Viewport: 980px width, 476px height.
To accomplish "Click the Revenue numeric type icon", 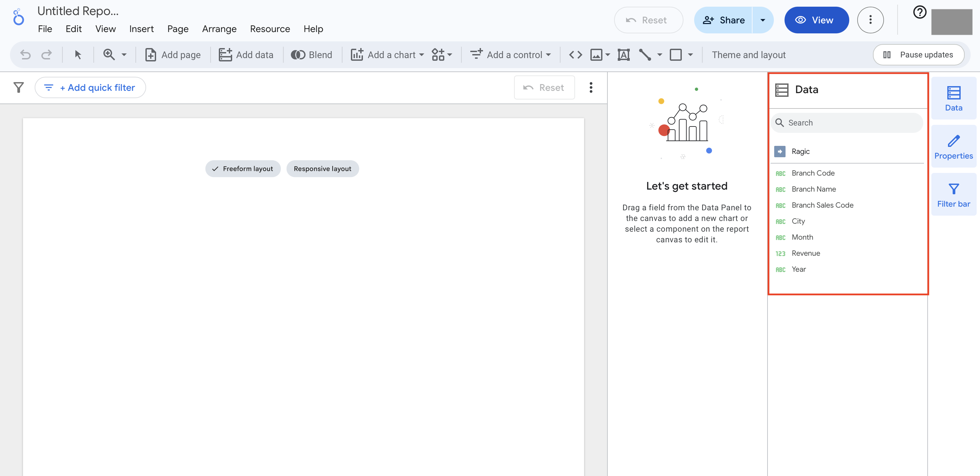I will (x=780, y=254).
